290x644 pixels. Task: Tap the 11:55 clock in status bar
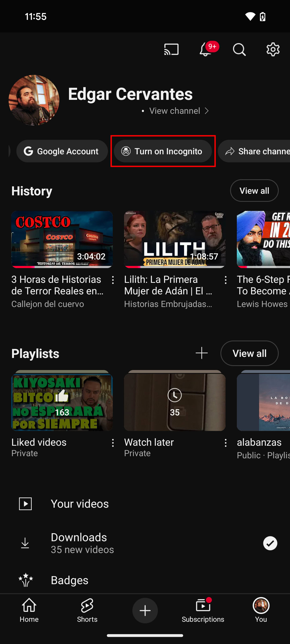click(x=36, y=17)
